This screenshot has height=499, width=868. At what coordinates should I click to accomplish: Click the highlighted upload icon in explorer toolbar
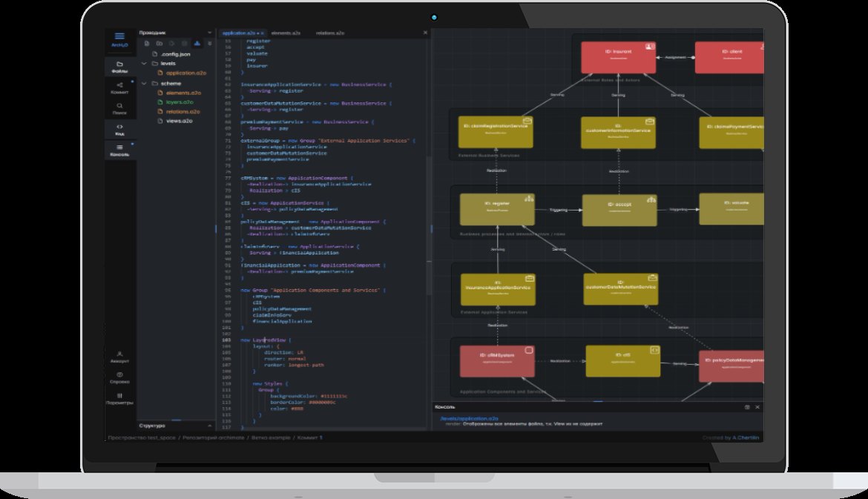click(x=197, y=43)
